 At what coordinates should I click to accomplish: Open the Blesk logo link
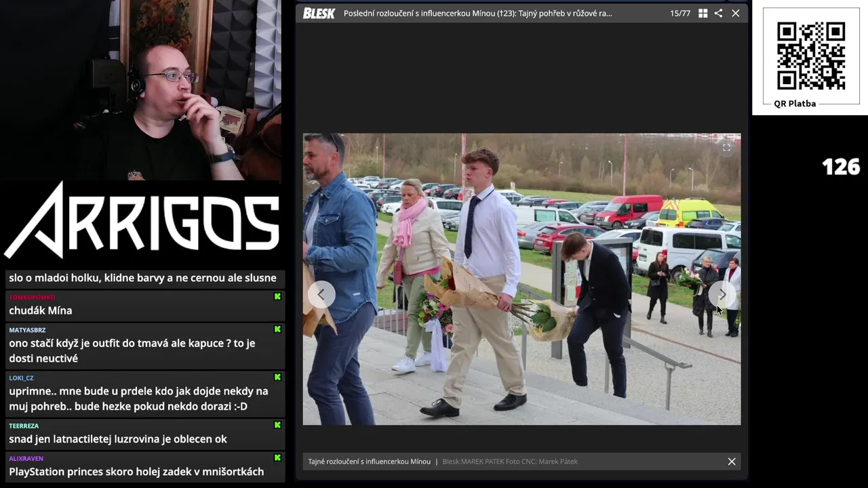tap(319, 14)
